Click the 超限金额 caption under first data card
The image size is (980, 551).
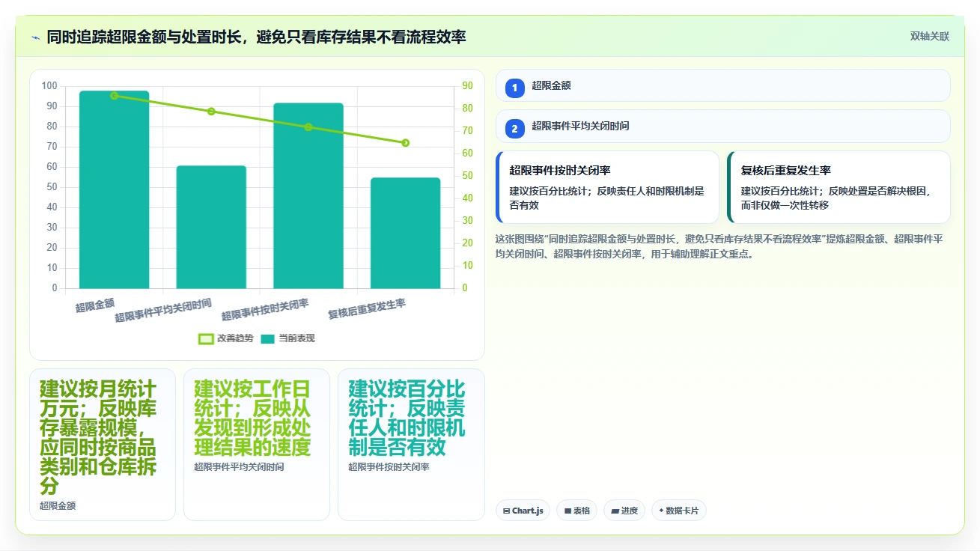58,506
